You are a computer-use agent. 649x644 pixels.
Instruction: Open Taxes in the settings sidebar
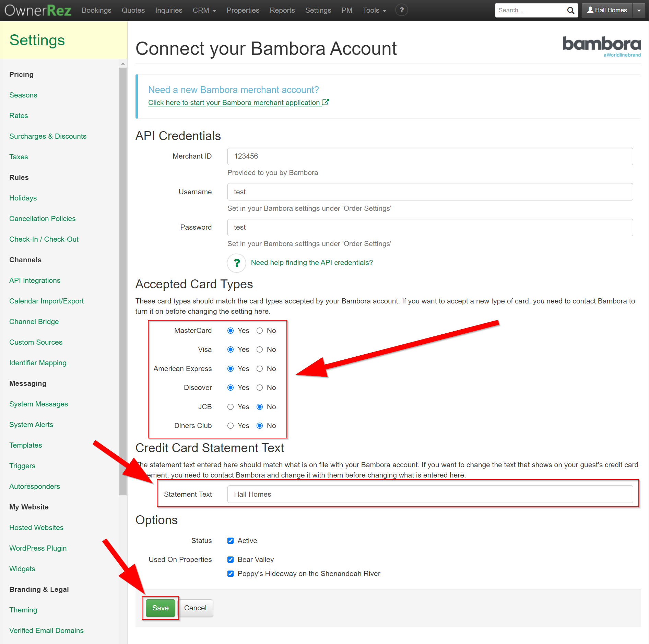[19, 157]
